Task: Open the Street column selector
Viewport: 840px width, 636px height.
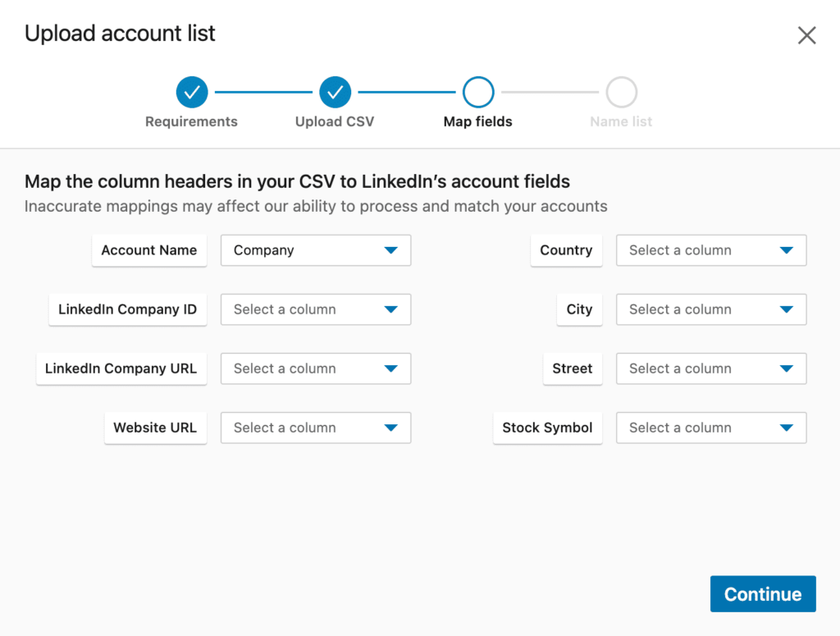Action: (x=710, y=368)
